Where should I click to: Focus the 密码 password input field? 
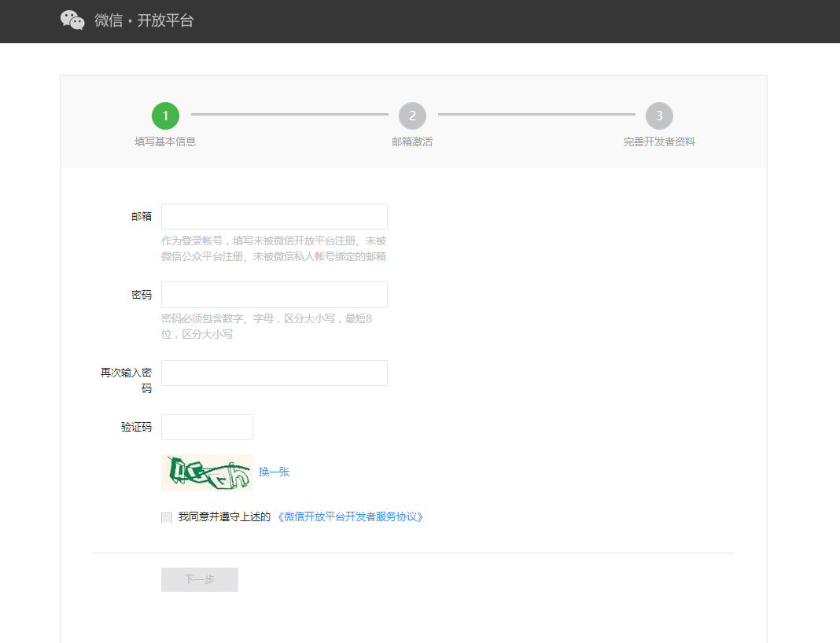coord(274,295)
